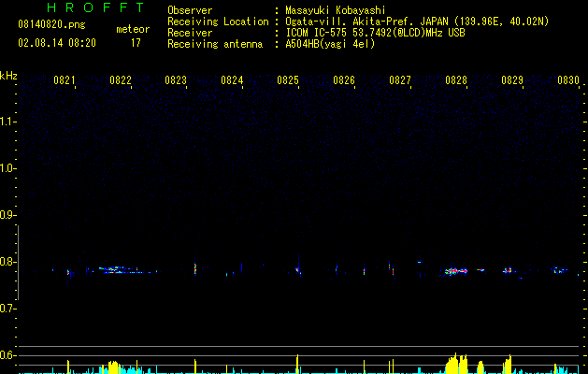Click the vertical echo streak near 0823

[195, 268]
